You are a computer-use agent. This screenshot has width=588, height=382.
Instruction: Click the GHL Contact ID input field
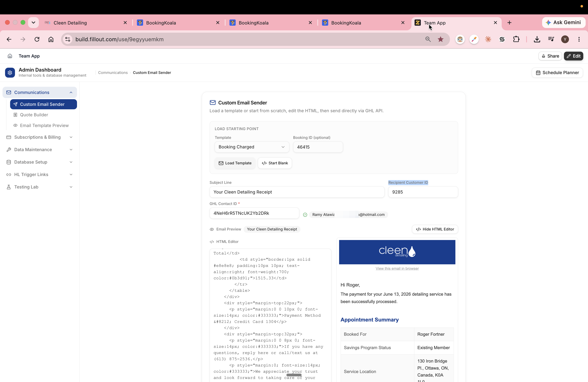254,213
